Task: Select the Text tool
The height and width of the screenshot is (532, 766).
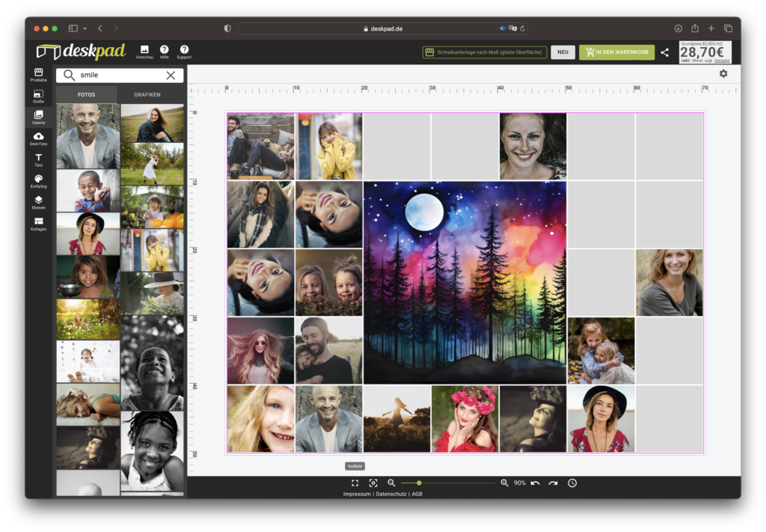Action: coord(38,159)
